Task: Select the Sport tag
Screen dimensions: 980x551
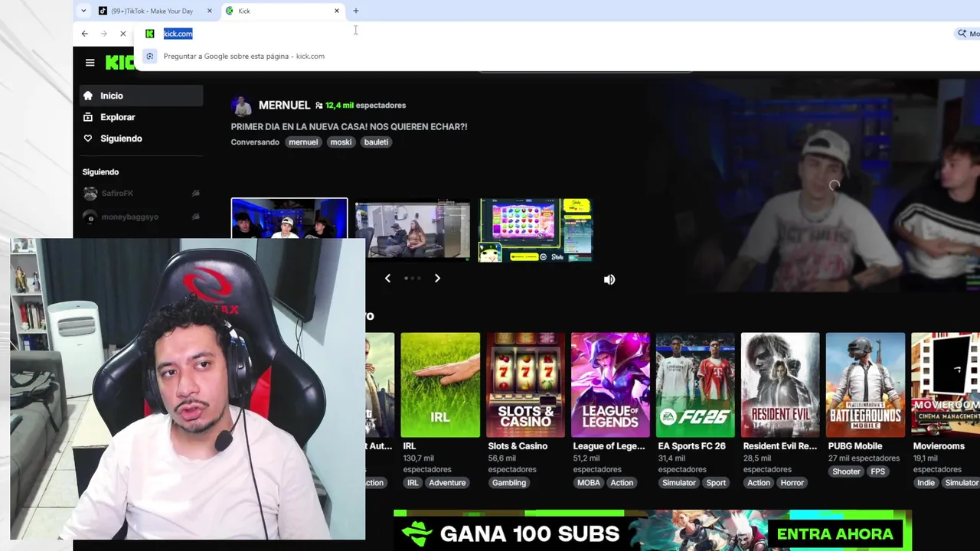Action: [x=717, y=483]
